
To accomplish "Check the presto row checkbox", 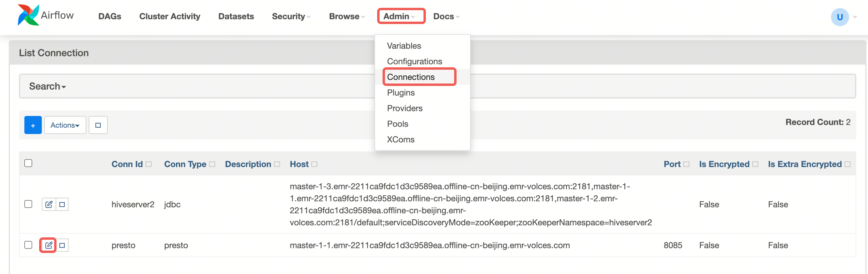I will [x=28, y=245].
